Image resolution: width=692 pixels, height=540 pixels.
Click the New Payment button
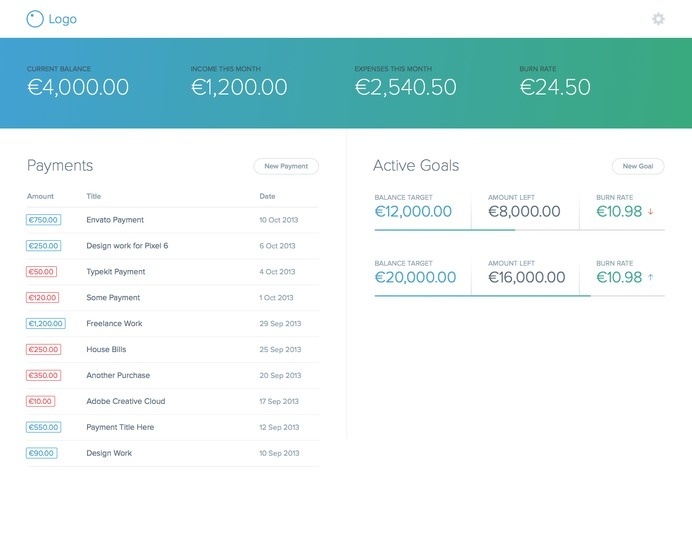(x=286, y=166)
